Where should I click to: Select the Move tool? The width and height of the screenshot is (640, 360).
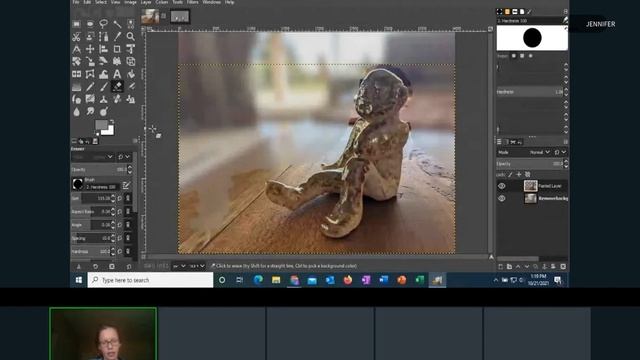pos(90,49)
